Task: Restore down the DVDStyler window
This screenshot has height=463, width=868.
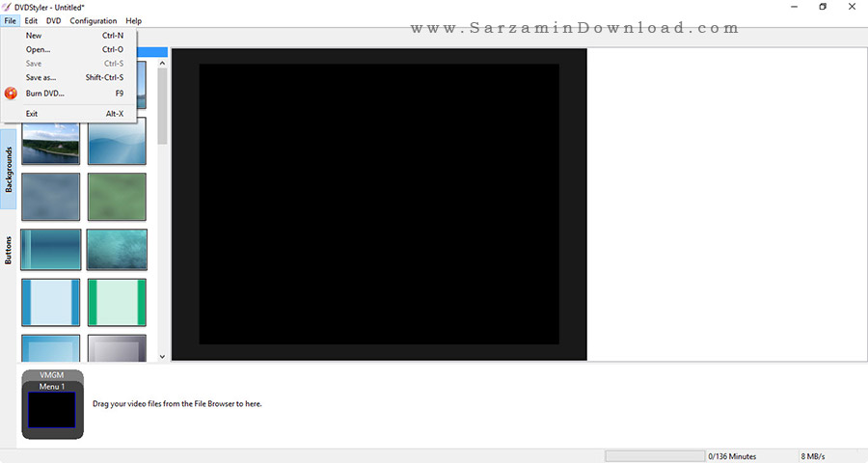Action: tap(823, 7)
